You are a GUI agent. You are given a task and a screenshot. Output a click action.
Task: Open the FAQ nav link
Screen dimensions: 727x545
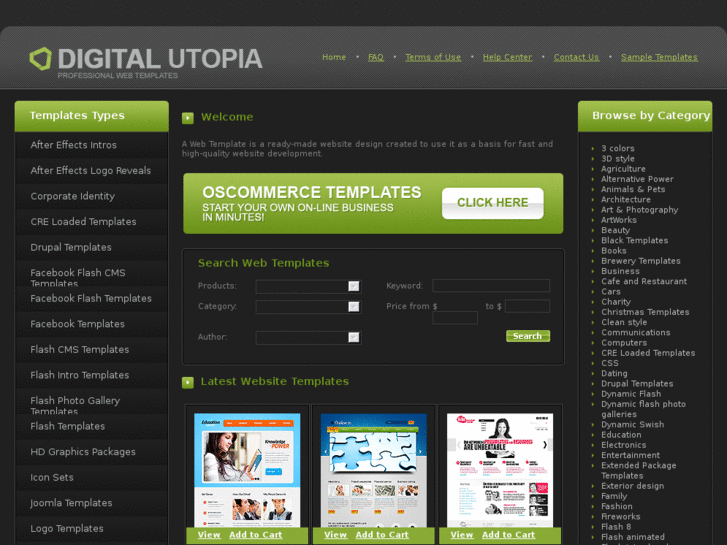376,57
